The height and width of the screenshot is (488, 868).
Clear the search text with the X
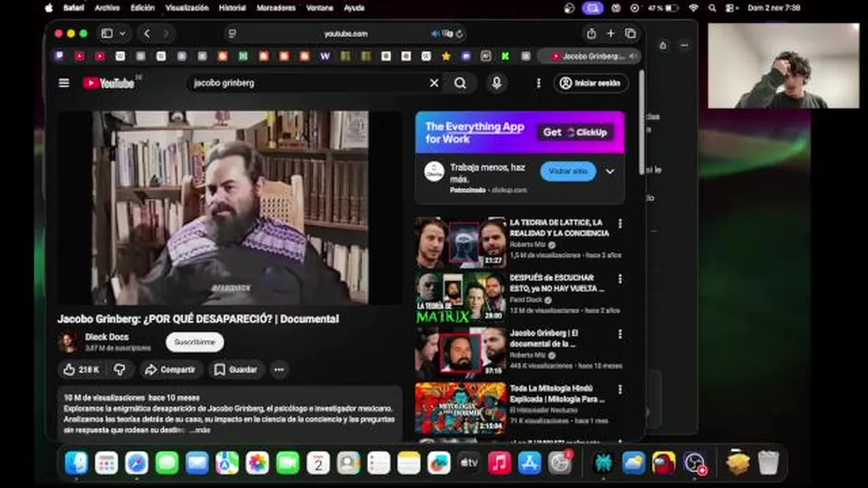434,83
